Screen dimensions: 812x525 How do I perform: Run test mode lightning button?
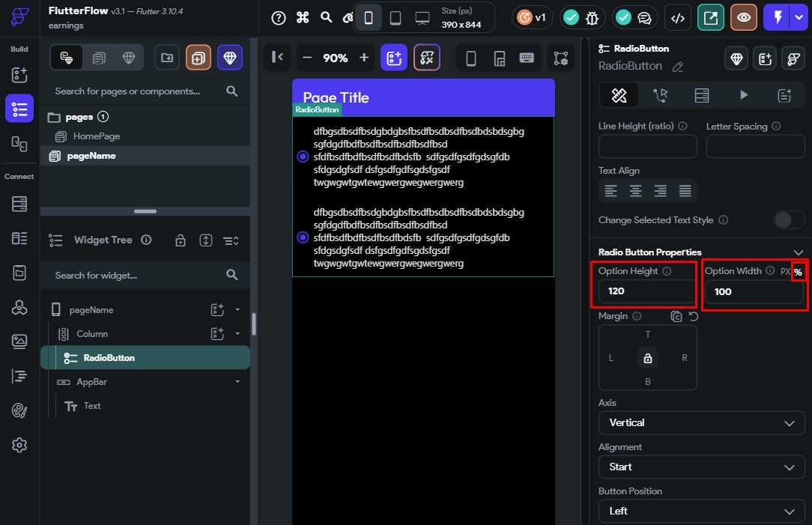pyautogui.click(x=777, y=18)
